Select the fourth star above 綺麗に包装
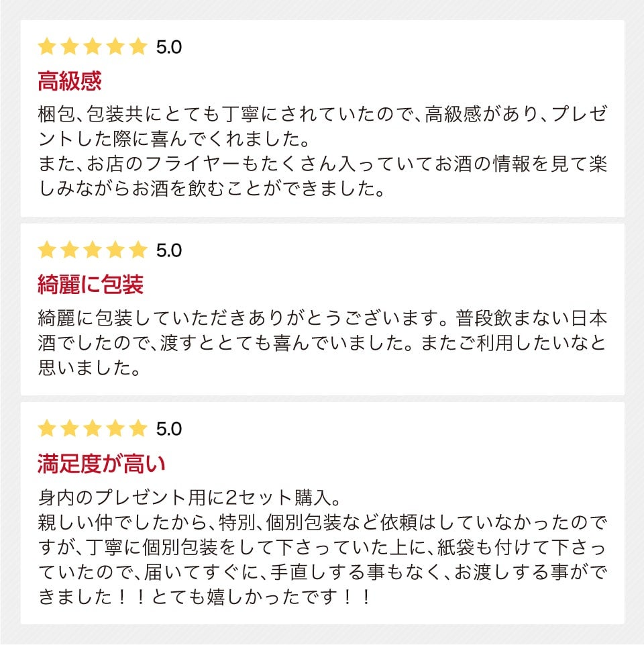This screenshot has height=645, width=644. [115, 250]
